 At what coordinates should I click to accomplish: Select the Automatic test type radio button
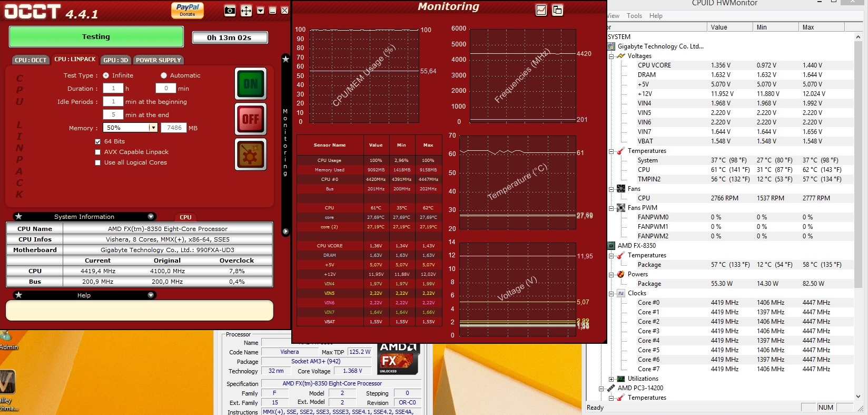click(x=164, y=75)
